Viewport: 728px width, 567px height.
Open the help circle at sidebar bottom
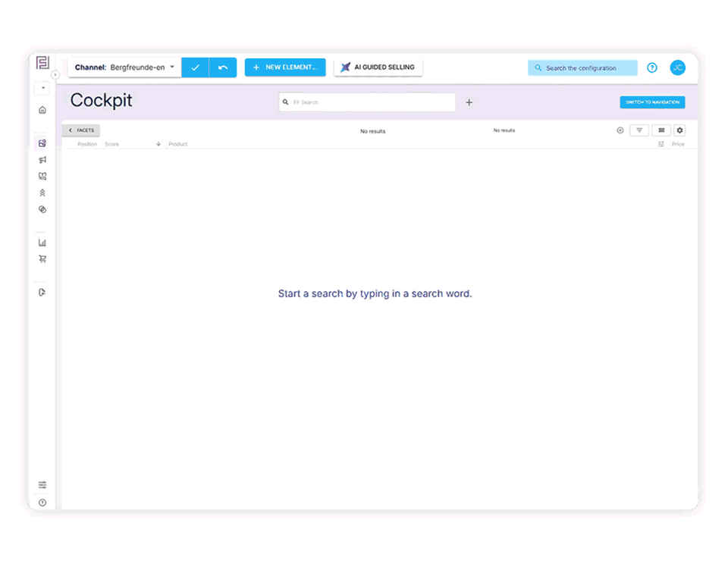click(42, 503)
